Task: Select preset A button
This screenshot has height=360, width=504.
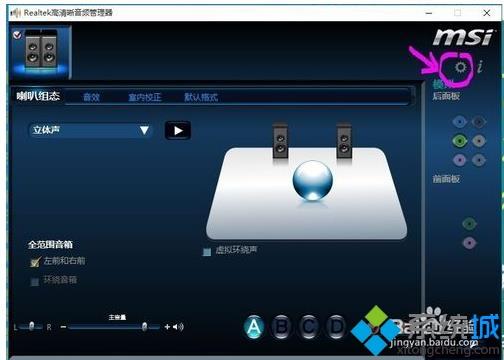Action: (254, 327)
